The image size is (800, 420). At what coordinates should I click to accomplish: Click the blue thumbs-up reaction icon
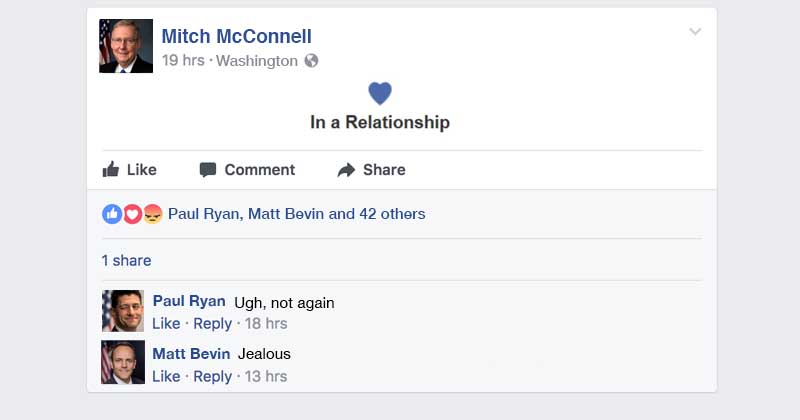(112, 214)
